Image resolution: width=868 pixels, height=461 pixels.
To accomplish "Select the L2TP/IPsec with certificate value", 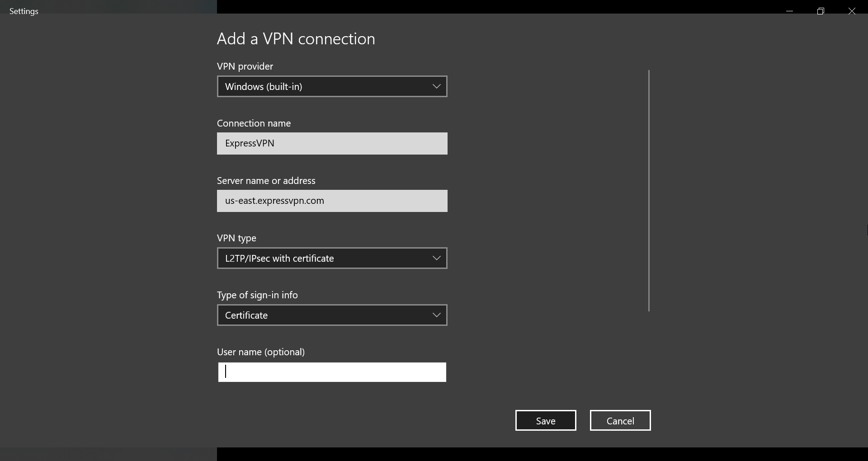I will pyautogui.click(x=279, y=258).
